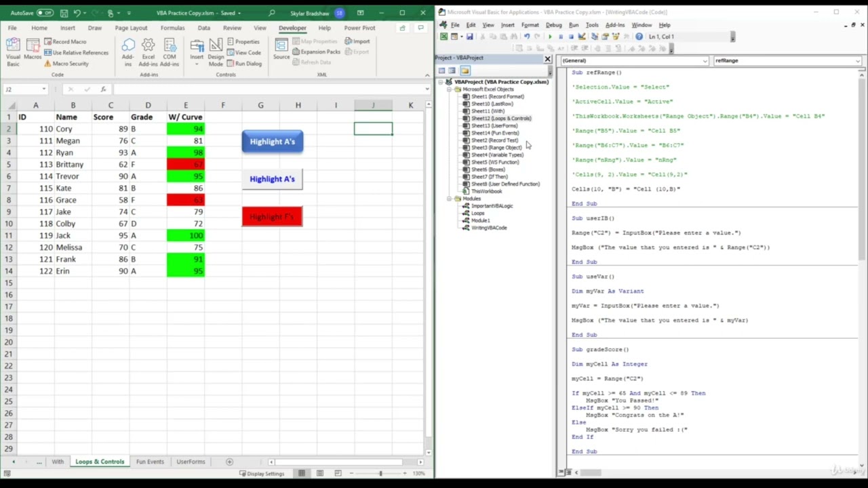The width and height of the screenshot is (868, 488).
Task: Click the Break pause icon in VBA toolbar
Action: click(x=560, y=37)
